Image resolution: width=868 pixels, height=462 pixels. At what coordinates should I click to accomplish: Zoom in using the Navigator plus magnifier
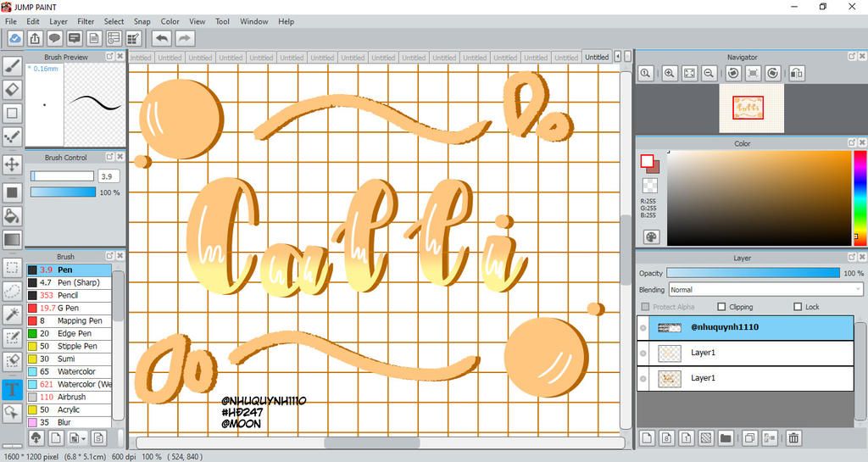click(x=670, y=73)
